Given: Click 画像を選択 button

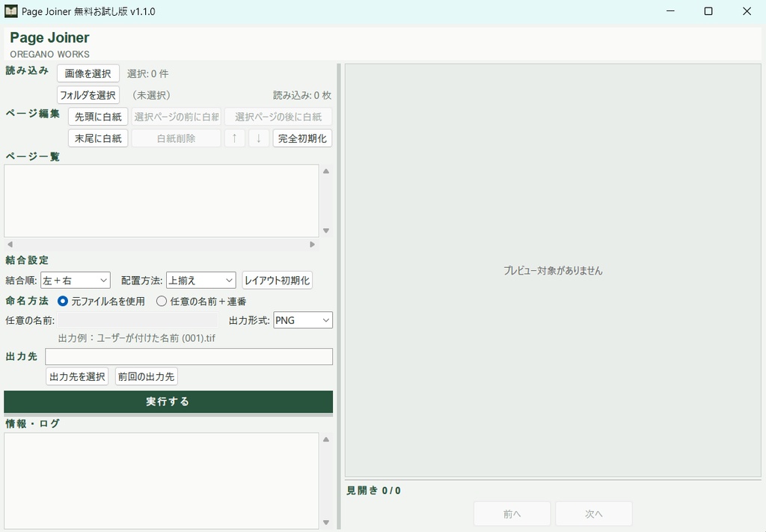Looking at the screenshot, I should 88,73.
